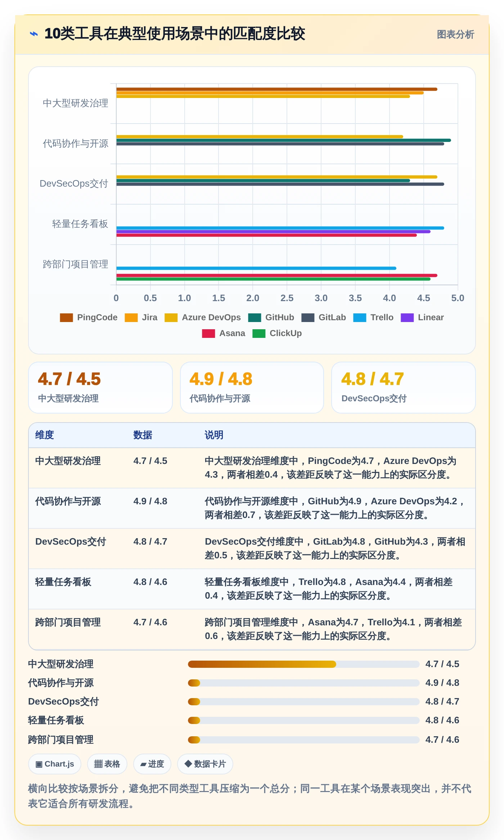This screenshot has width=504, height=840.
Task: Click X-axis tick label 5.0
Action: [x=458, y=298]
